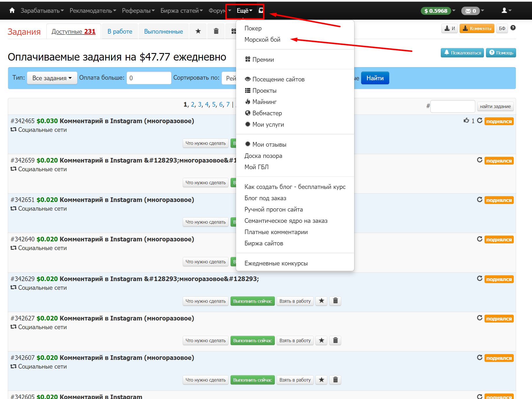Go to Посещение сайтов
The width and height of the screenshot is (532, 399).
(275, 79)
